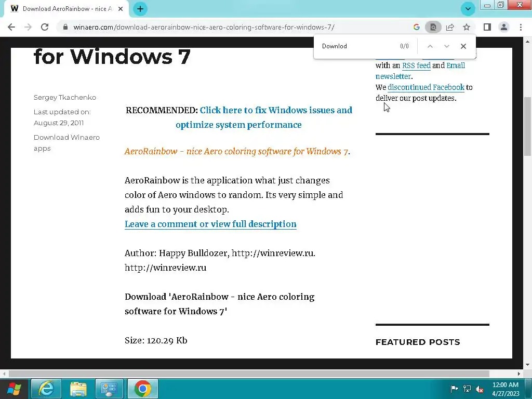Open the Windows Start menu
The image size is (532, 399).
14,389
